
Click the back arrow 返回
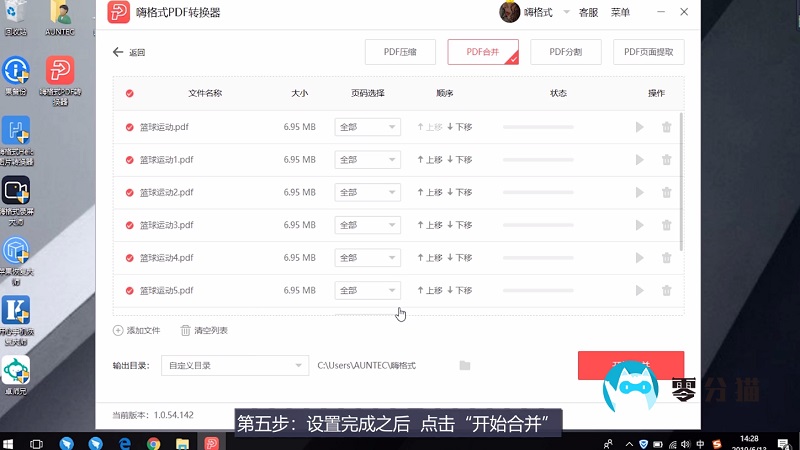pyautogui.click(x=119, y=52)
